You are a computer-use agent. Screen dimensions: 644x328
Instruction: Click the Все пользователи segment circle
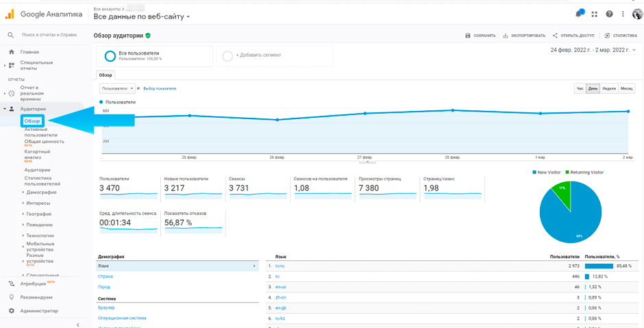110,56
